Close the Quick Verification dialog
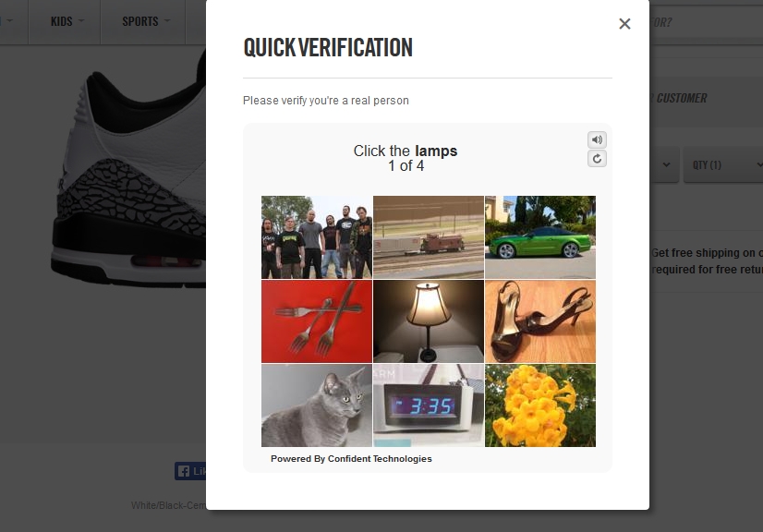The width and height of the screenshot is (763, 532). click(624, 24)
